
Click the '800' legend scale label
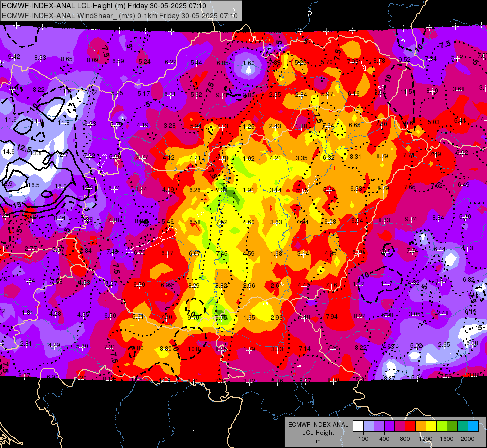[405, 439]
